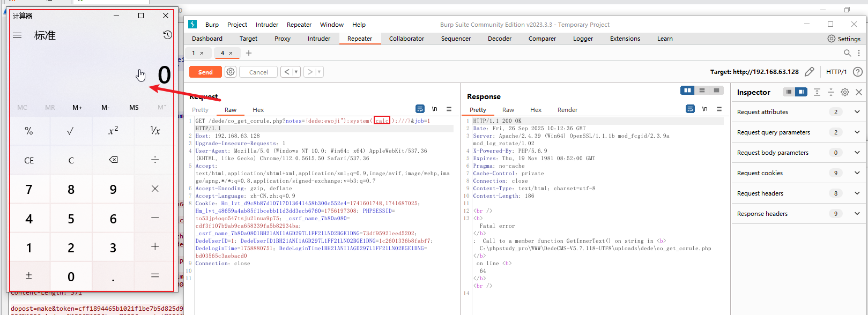Switch Inspector to first layout toggle

click(789, 92)
